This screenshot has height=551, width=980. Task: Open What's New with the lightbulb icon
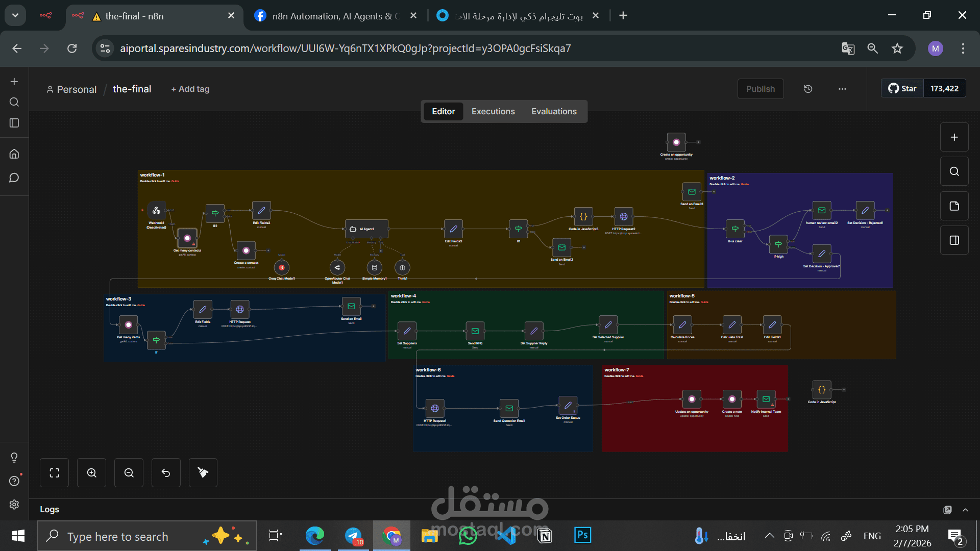pyautogui.click(x=14, y=457)
